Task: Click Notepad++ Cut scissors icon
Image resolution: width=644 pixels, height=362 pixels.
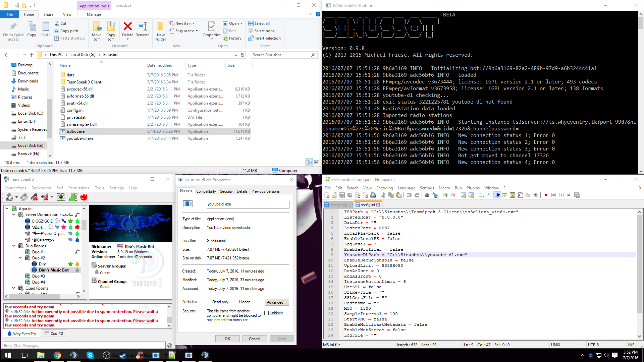Action: [x=383, y=195]
